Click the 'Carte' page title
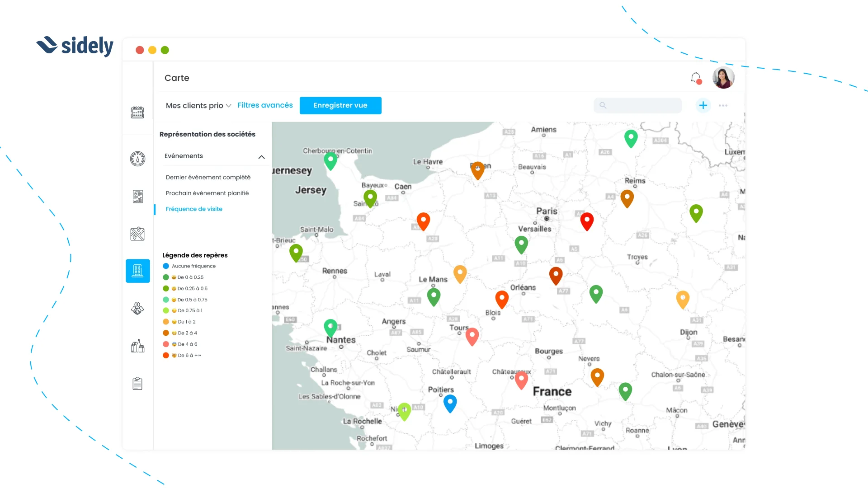Viewport: 868px width, 488px height. pyautogui.click(x=177, y=78)
